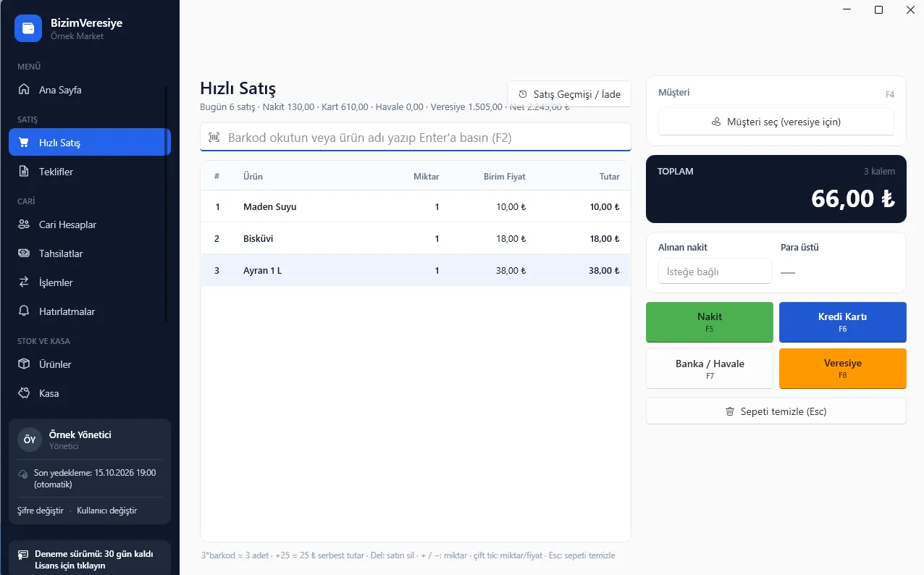Select Banka / Havale payment
The width and height of the screenshot is (924, 575).
coord(710,369)
